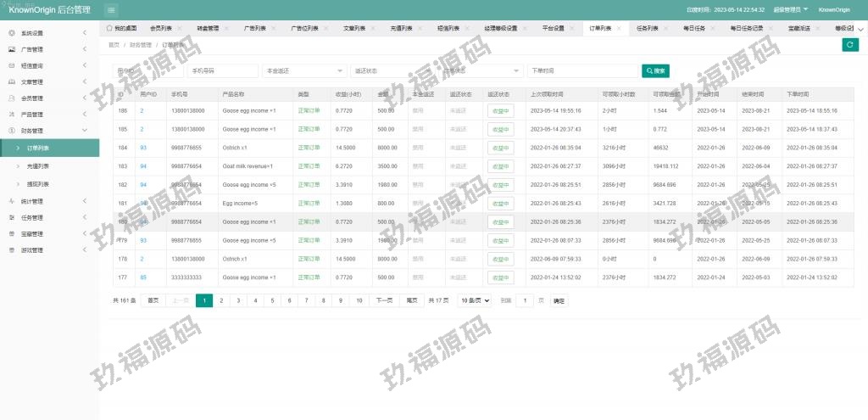The image size is (868, 420).
Task: Open 充值列表 in the sidebar
Action: [38, 166]
